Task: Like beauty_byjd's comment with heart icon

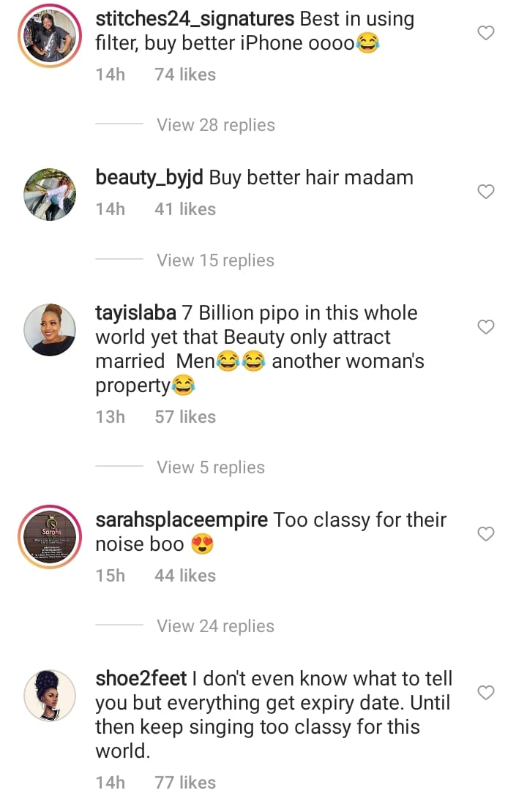Action: 485,192
